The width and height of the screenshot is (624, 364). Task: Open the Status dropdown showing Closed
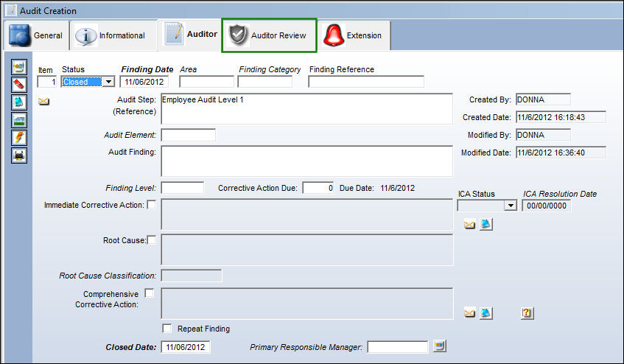pos(108,82)
